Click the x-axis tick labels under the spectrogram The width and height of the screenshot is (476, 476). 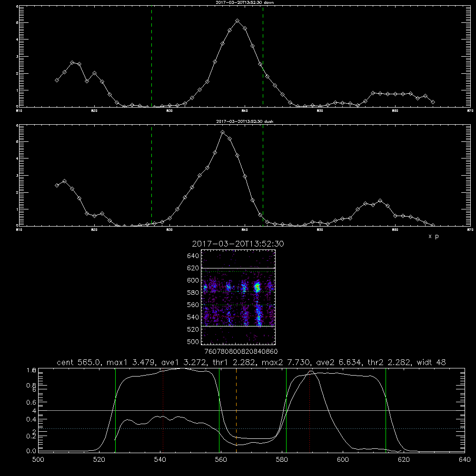pos(241,351)
